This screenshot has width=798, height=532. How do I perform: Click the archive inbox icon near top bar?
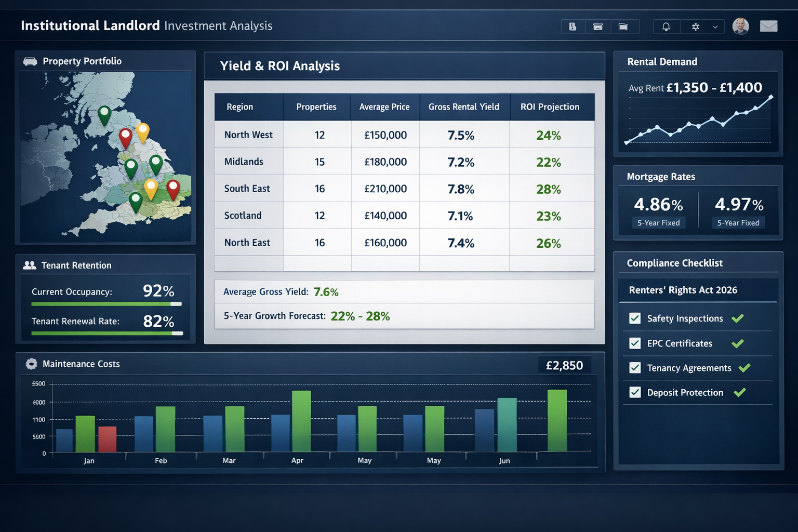[598, 26]
